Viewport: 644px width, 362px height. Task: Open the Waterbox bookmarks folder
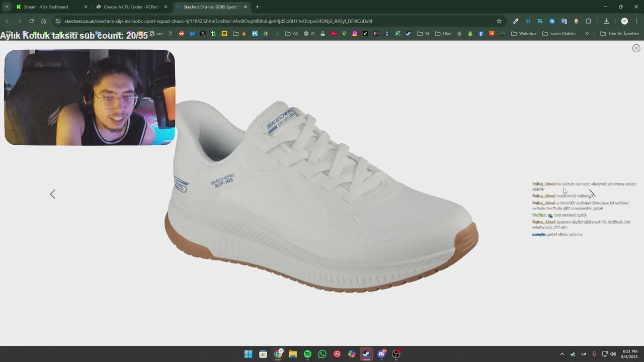point(524,34)
